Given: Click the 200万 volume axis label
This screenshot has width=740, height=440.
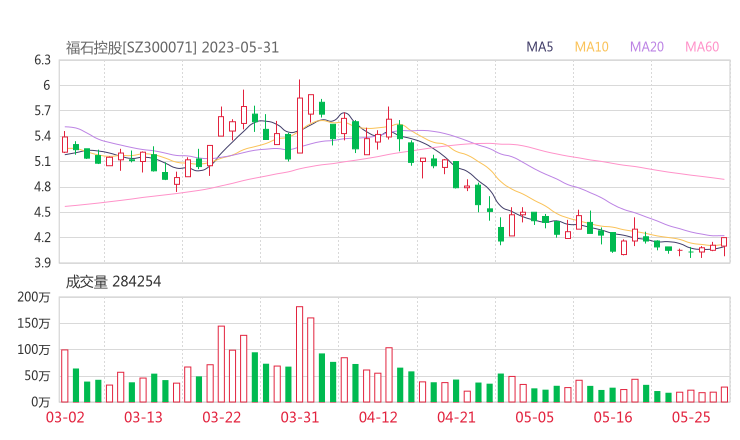Looking at the screenshot, I should click(x=34, y=297).
